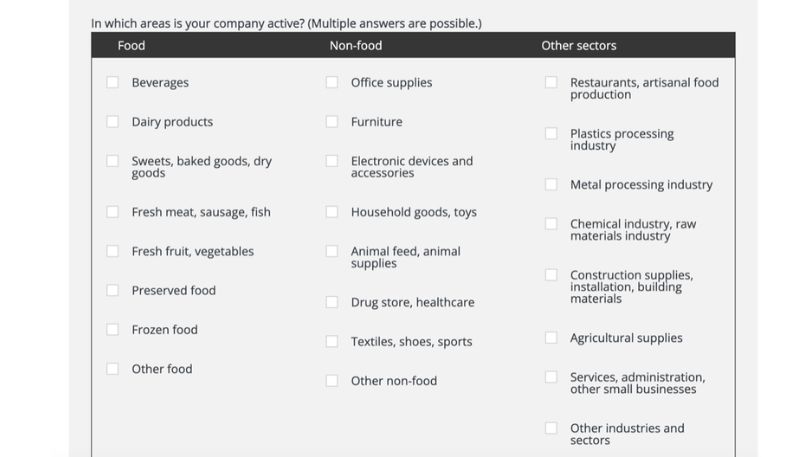Image resolution: width=812 pixels, height=457 pixels.
Task: Check the Other food option
Action: (x=113, y=368)
